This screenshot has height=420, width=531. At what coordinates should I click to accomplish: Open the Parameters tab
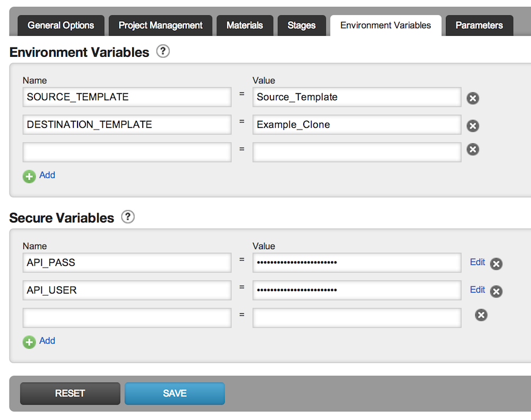(x=479, y=25)
